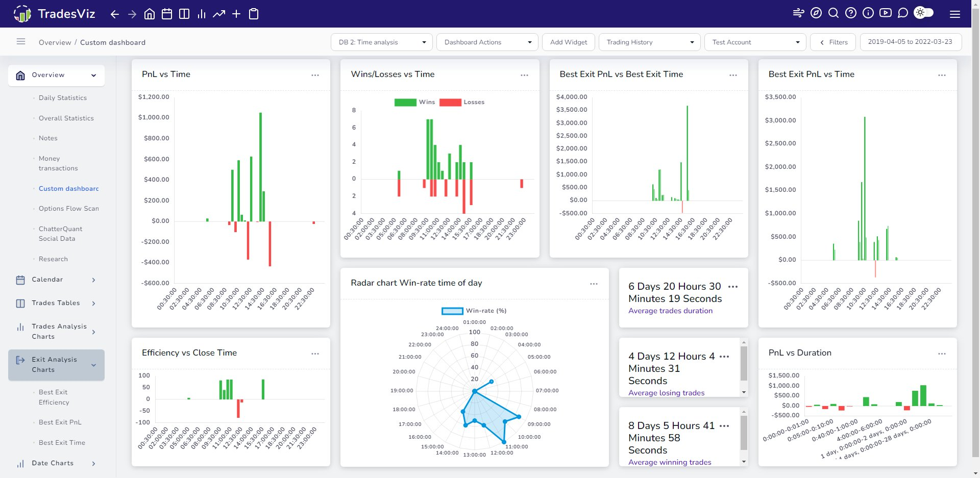Open the Filters button
980x478 pixels.
[834, 42]
